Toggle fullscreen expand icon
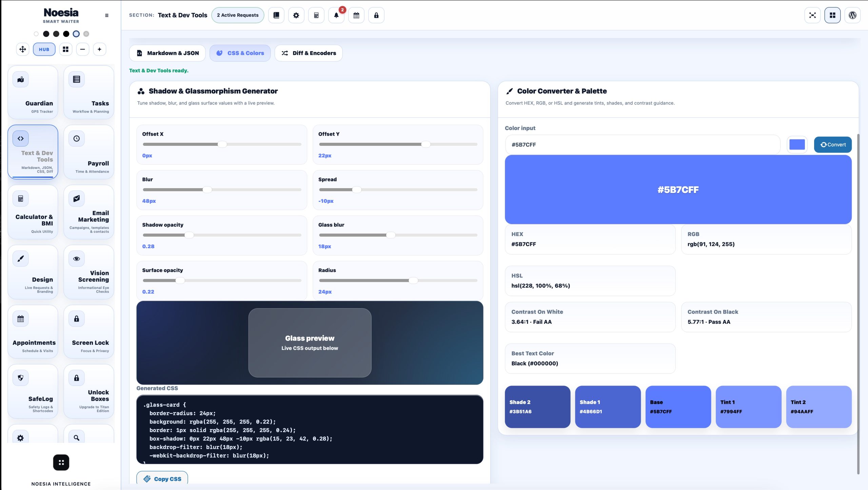The width and height of the screenshot is (868, 490). (x=812, y=15)
